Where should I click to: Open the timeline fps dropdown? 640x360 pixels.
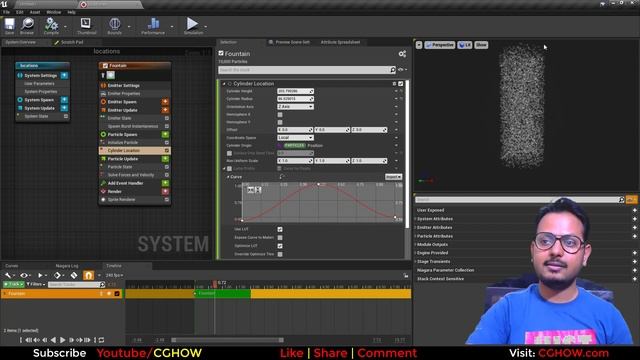(x=114, y=276)
